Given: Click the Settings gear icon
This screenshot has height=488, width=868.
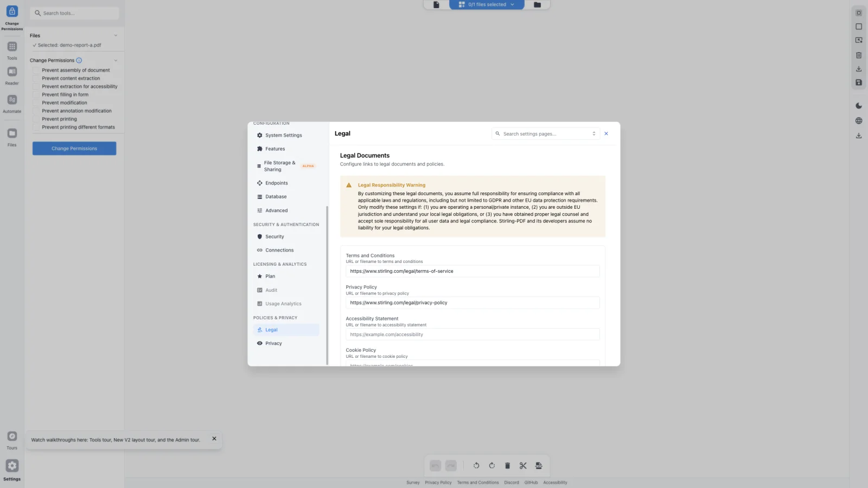Looking at the screenshot, I should (12, 466).
